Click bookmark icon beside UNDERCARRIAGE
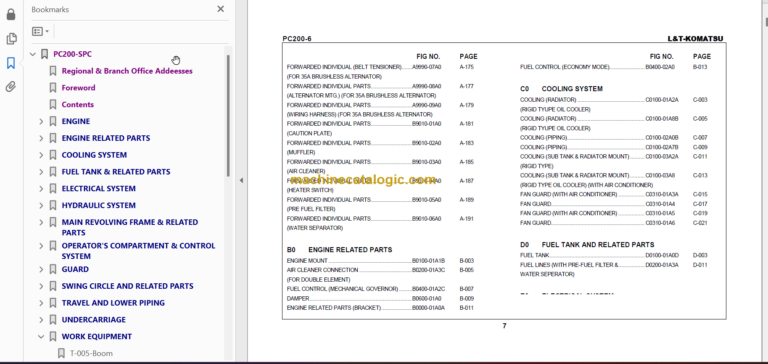Viewport: 768px width, 364px height. pyautogui.click(x=53, y=319)
